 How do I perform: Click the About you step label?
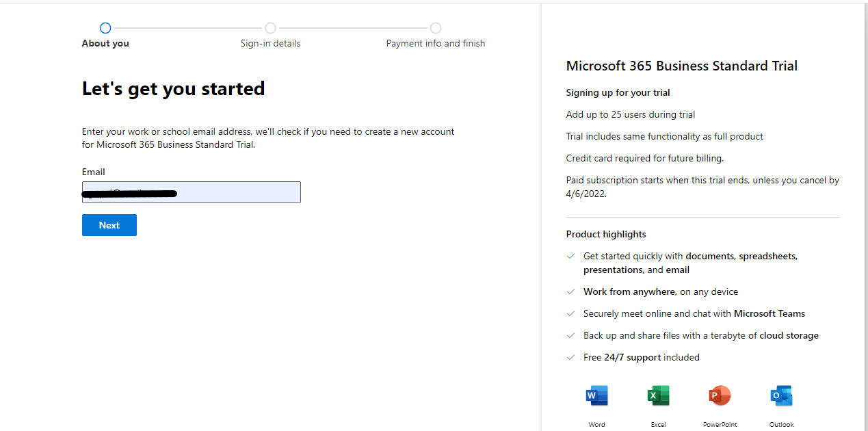(105, 43)
